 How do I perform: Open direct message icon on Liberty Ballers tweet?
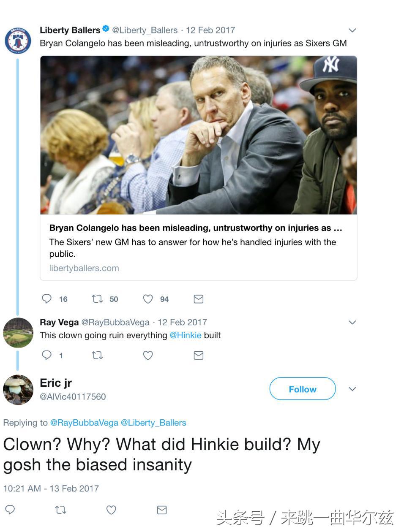[198, 299]
